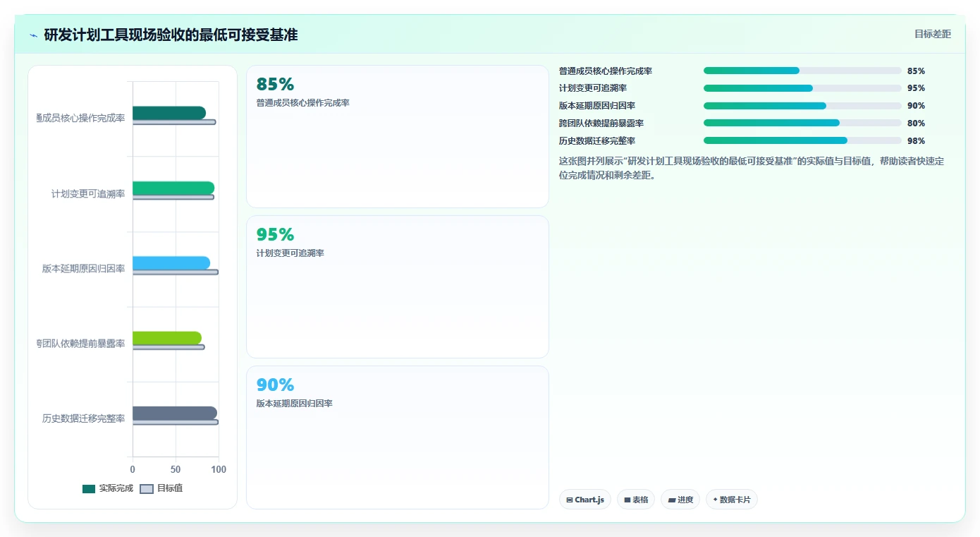Click the page title 研发计划工具现场验收的最低可接受基准
Image resolution: width=980 pixels, height=537 pixels.
[x=171, y=35]
